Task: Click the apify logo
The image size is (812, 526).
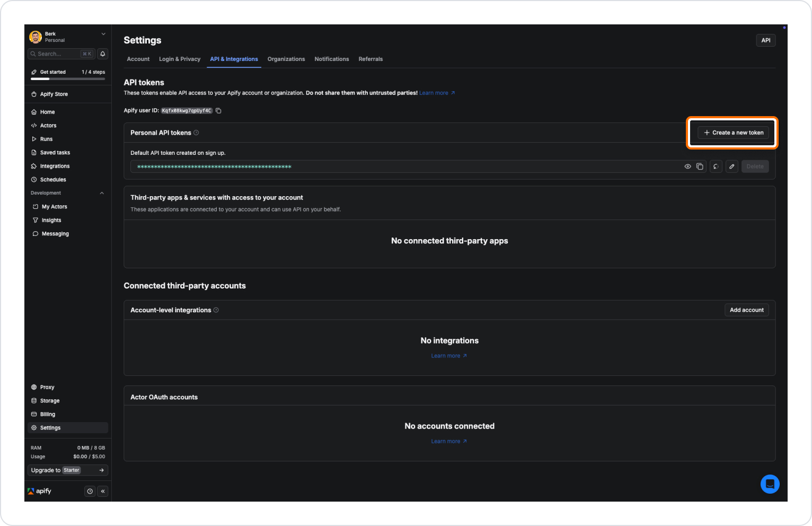Action: pyautogui.click(x=40, y=491)
